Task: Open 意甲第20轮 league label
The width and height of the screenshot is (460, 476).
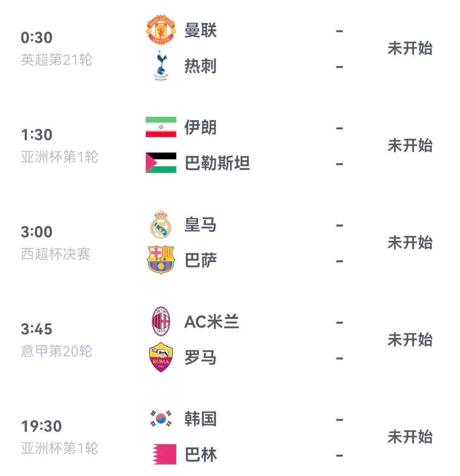Action: coord(57,351)
